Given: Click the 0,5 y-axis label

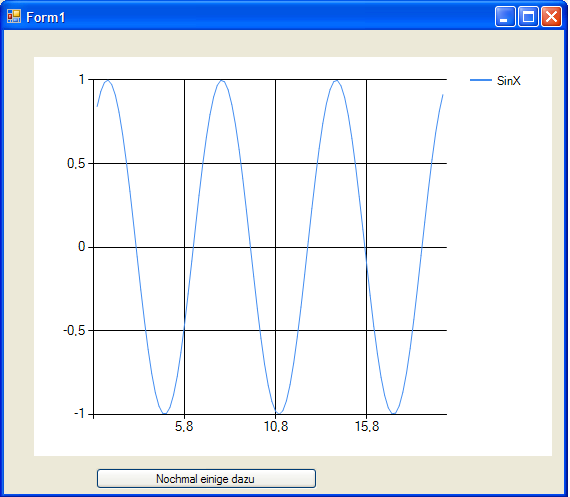Looking at the screenshot, I should point(76,164).
